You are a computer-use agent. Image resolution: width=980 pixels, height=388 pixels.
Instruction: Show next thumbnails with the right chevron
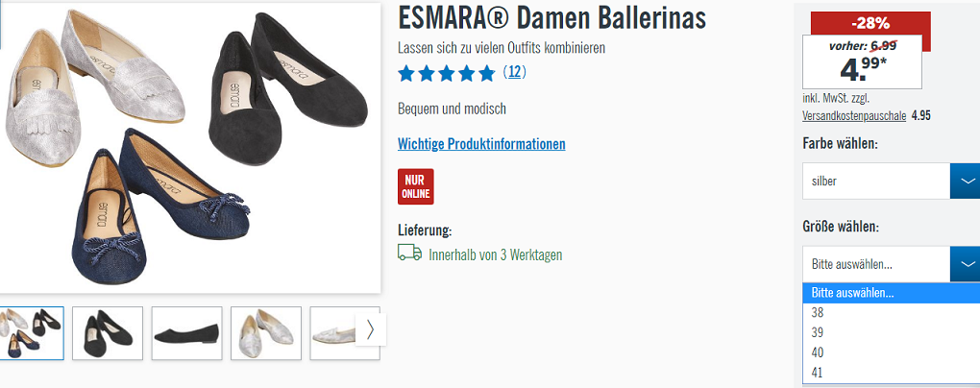tap(371, 329)
